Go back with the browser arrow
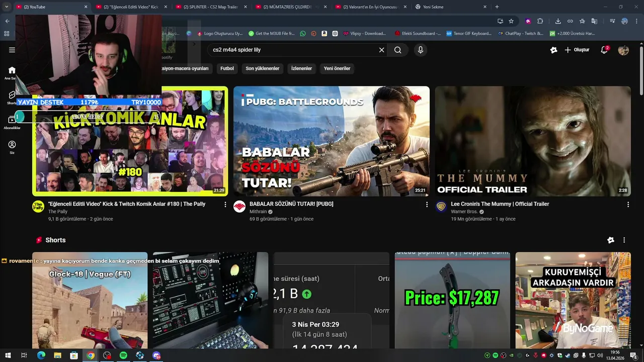This screenshot has width=644, height=362. pos(7,21)
